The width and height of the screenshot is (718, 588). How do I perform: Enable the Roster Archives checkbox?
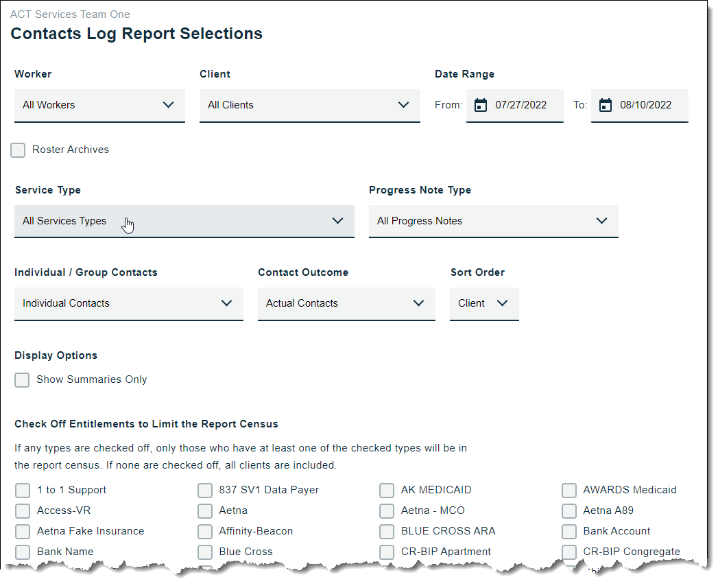tap(19, 150)
